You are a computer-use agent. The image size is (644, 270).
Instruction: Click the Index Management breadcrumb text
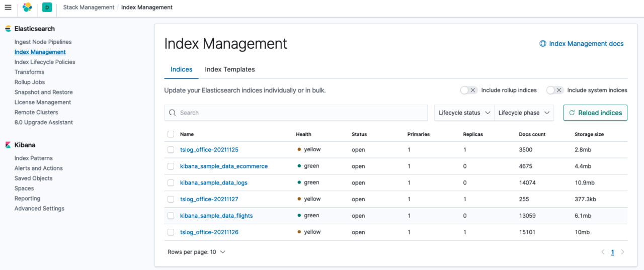click(x=147, y=7)
